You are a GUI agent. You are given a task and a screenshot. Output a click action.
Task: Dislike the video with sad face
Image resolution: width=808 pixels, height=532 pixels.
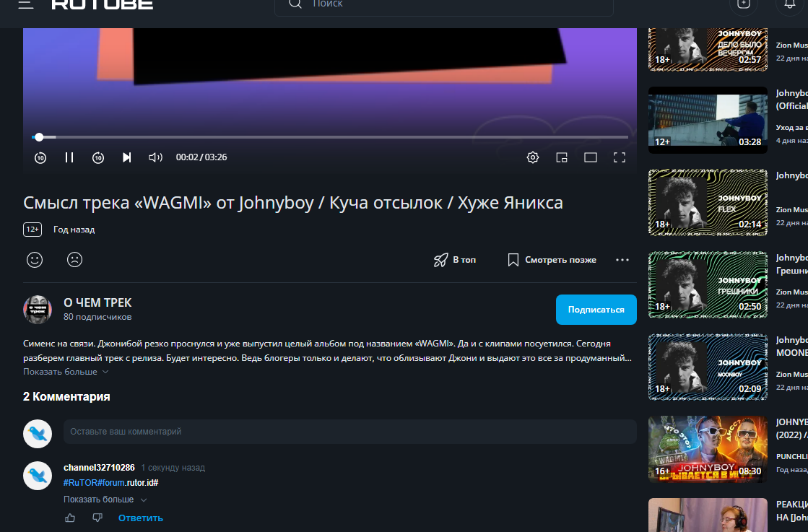click(x=74, y=260)
